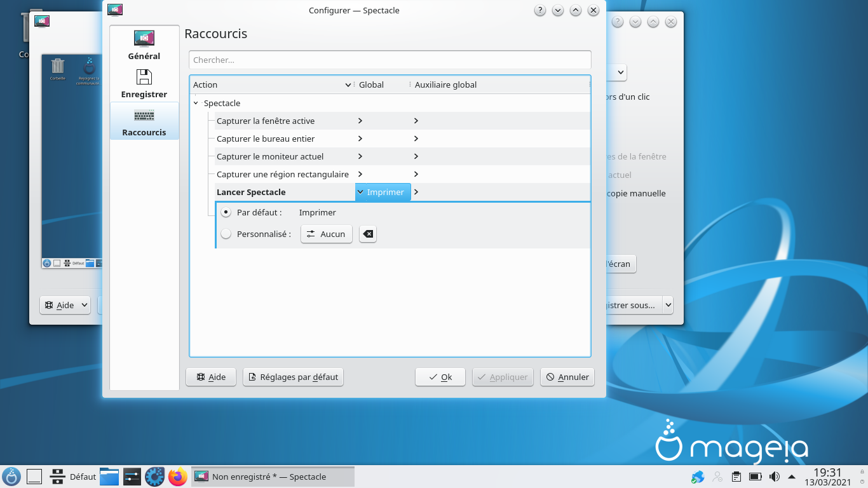The width and height of the screenshot is (868, 488).
Task: Open system settings from taskbar
Action: point(132,477)
